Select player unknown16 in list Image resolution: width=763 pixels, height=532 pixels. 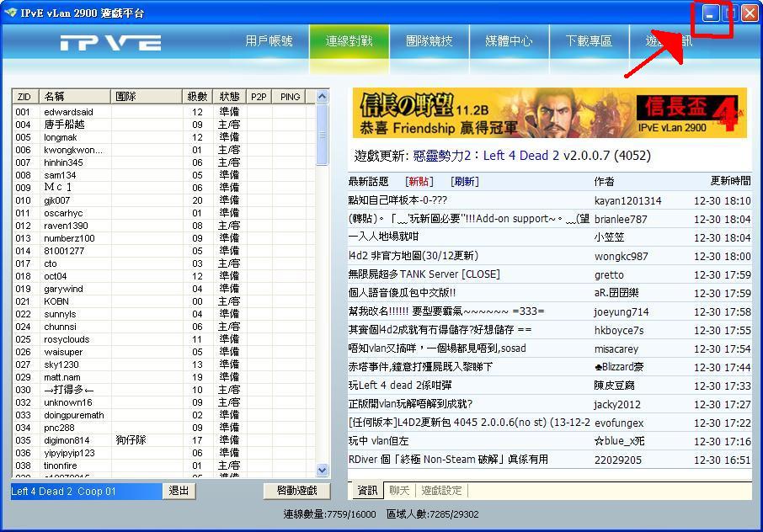(x=67, y=402)
